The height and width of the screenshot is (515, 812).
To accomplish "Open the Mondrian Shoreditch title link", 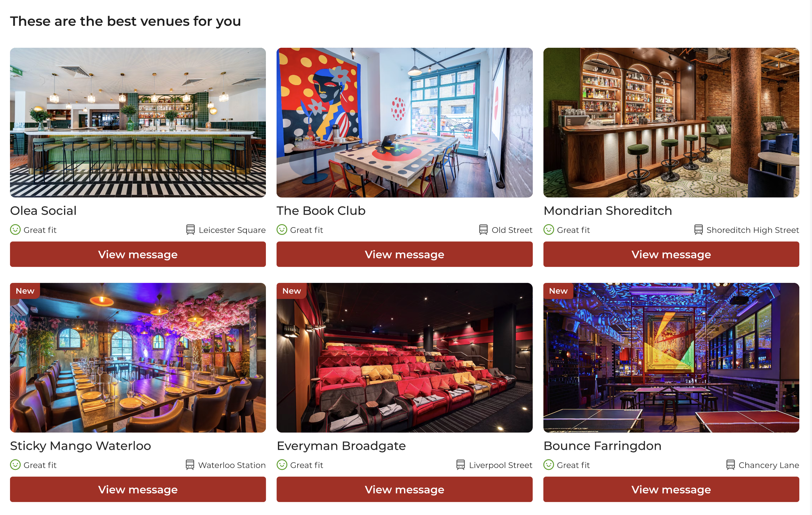I will click(x=607, y=211).
